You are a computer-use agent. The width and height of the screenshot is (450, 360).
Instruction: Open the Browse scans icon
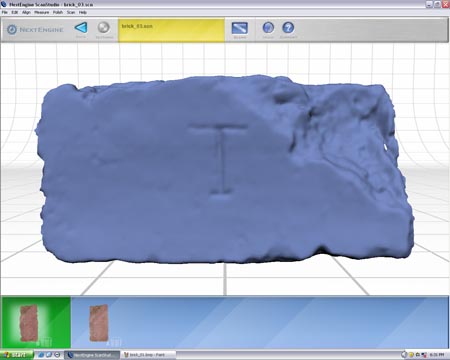pyautogui.click(x=240, y=28)
